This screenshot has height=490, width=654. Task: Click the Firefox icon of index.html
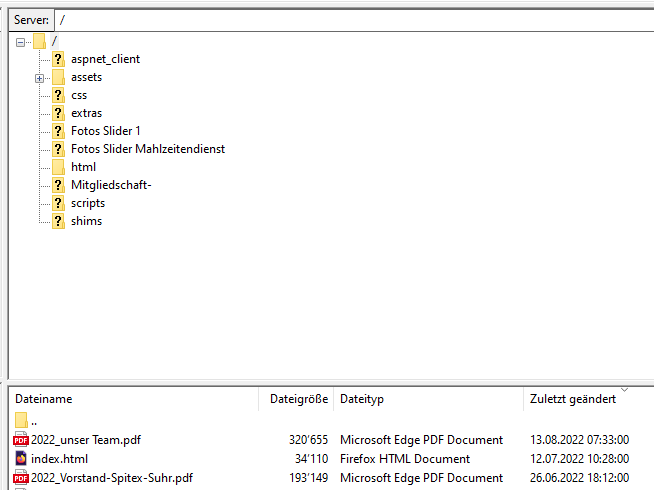tap(21, 459)
